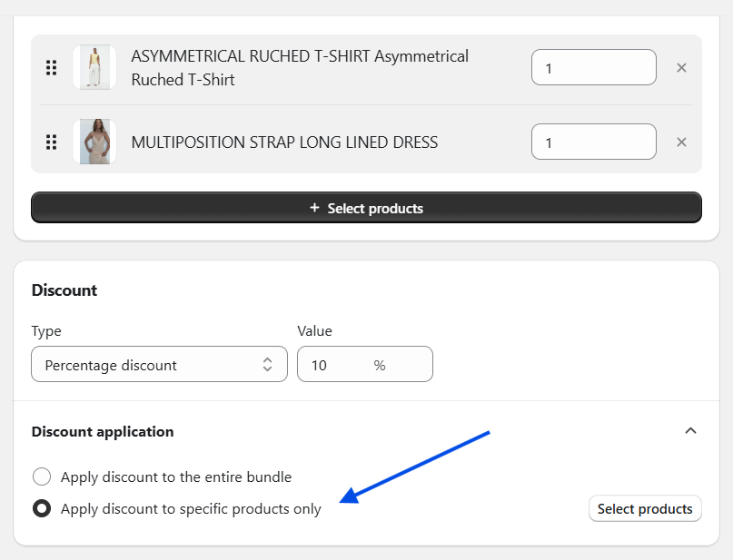Screen dimensions: 733x560
Task: Remove Multiposition Strap Long Lined Dress
Action: click(681, 142)
